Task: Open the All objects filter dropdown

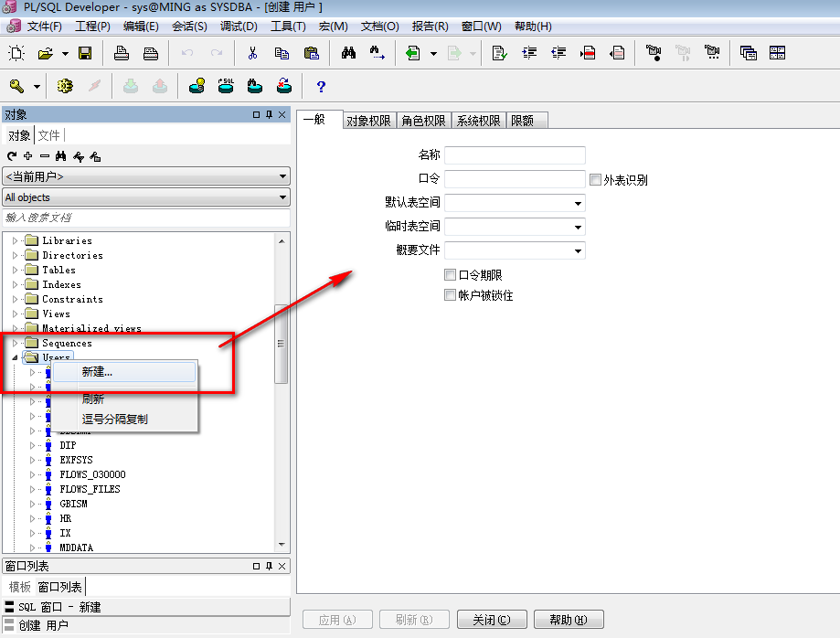Action: 146,197
